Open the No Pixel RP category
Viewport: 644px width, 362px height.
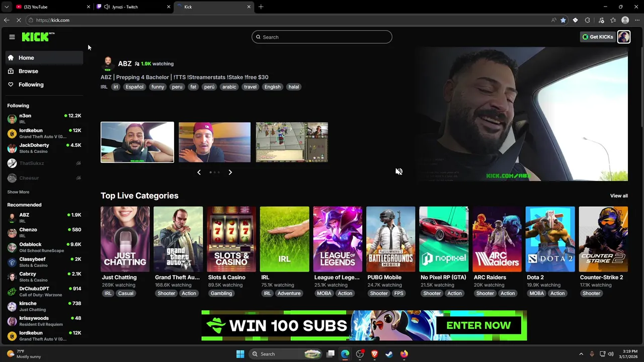(444, 239)
